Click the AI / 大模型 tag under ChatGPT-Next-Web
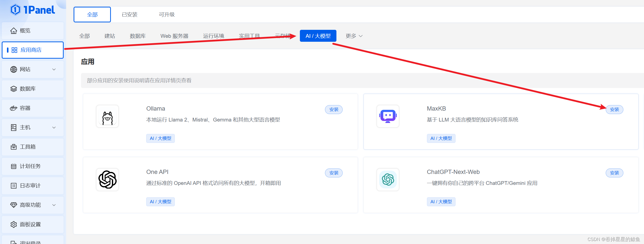The height and width of the screenshot is (244, 644). [x=441, y=202]
